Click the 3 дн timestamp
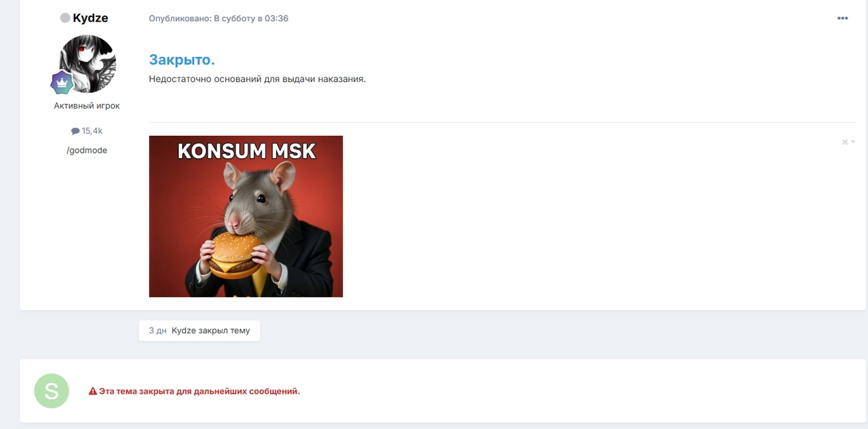868x429 pixels. [157, 331]
